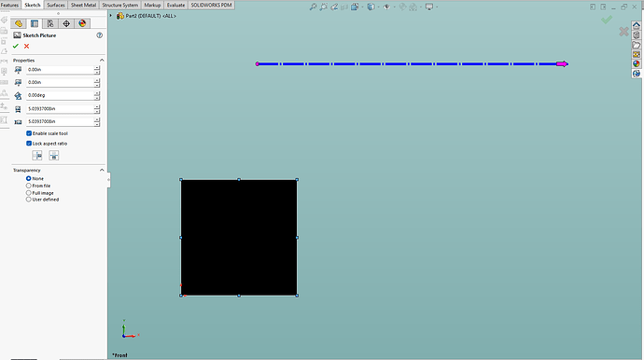The width and height of the screenshot is (644, 360).
Task: Open File Explorer folder icon in task pane
Action: [x=637, y=45]
